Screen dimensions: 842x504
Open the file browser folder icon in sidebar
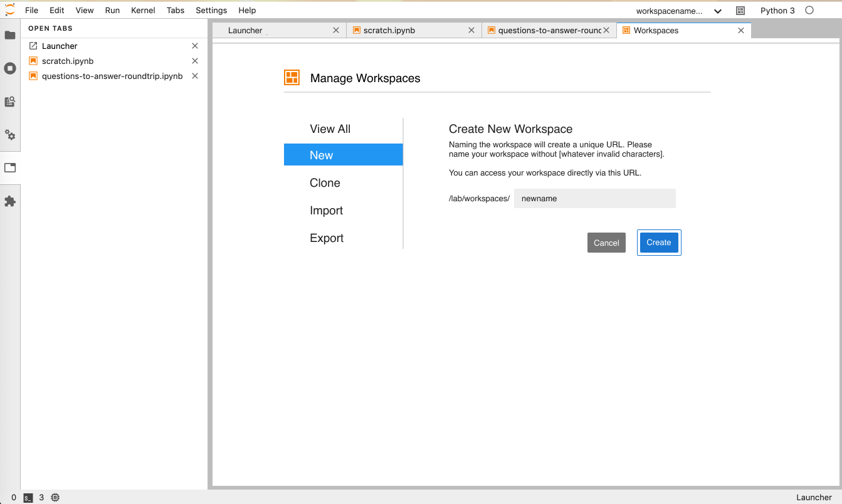(x=10, y=35)
